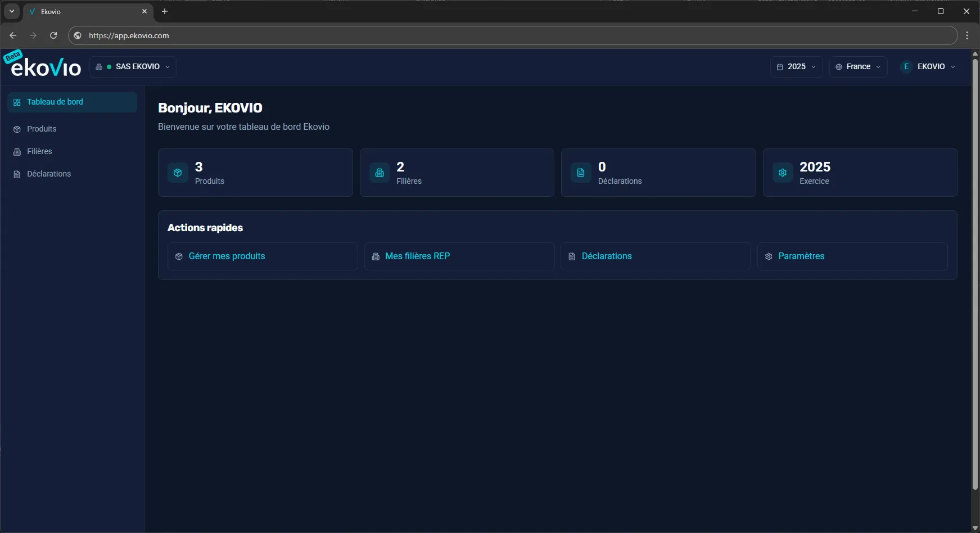Viewport: 980px width, 533px height.
Task: Open the EKOVIO user account menu
Action: coord(928,66)
